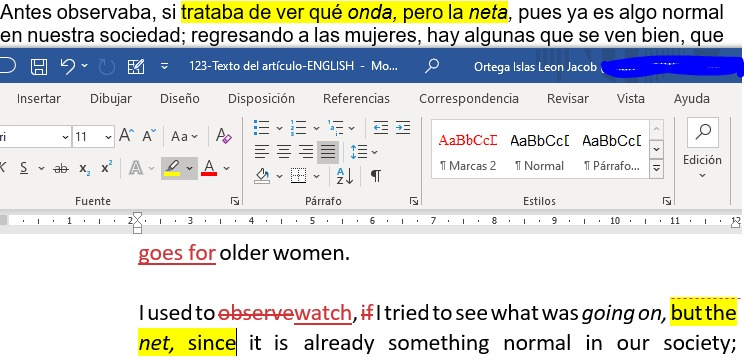The height and width of the screenshot is (362, 744).
Task: Open the font name dropdown
Action: pos(66,138)
